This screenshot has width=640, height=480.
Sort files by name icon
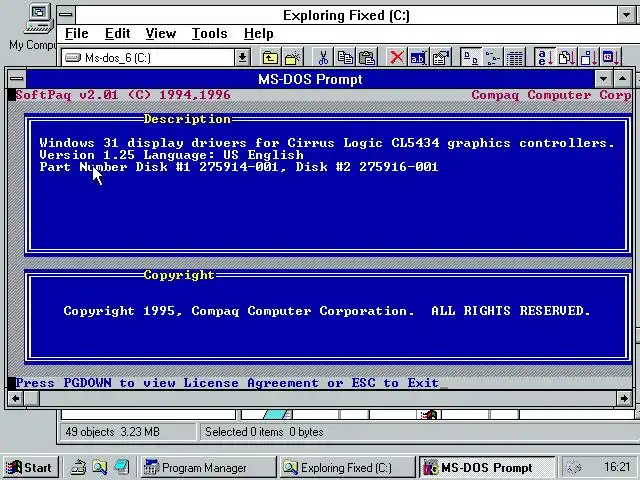(x=545, y=58)
